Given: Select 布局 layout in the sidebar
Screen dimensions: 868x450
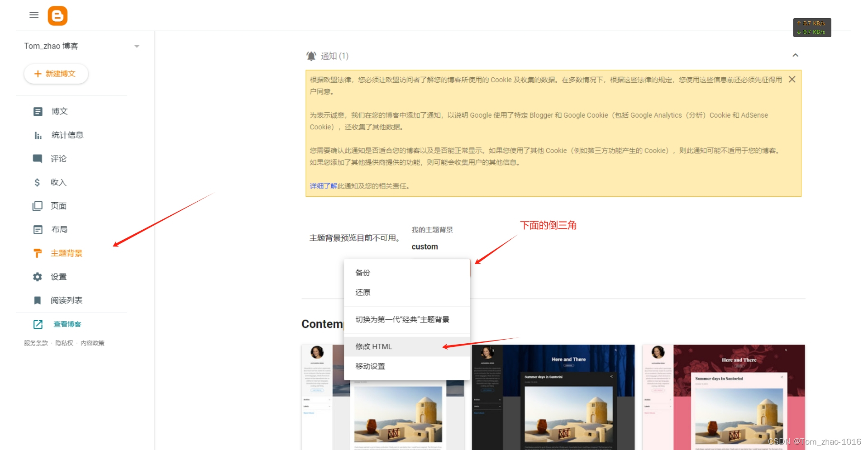Looking at the screenshot, I should coord(59,229).
